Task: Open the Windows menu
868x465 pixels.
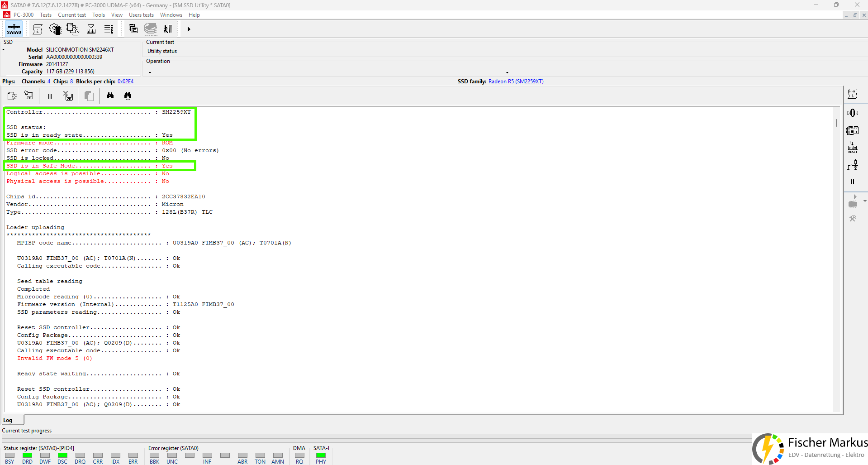Action: 171,15
